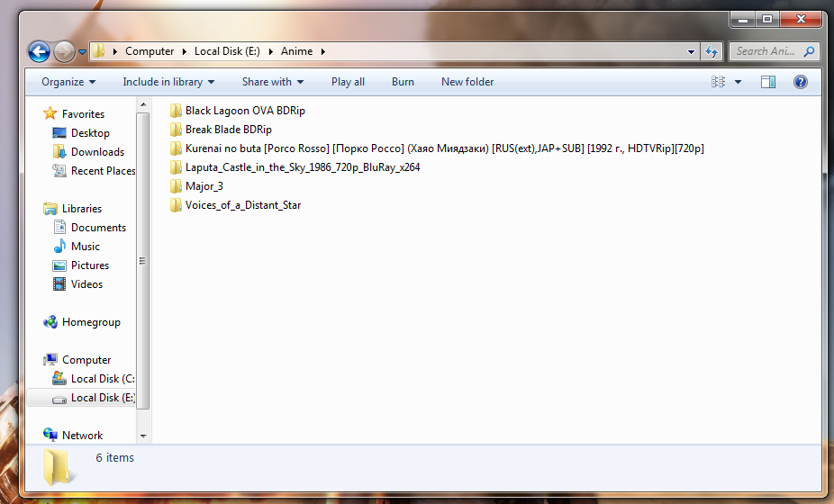Select the Major_3 folder icon
This screenshot has height=504, width=834.
(x=176, y=186)
